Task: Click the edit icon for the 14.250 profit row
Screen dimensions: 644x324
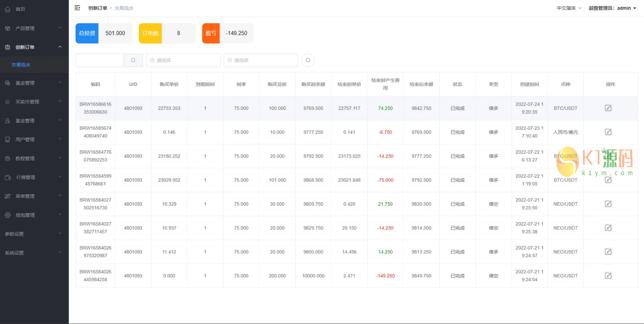Action: [x=608, y=252]
